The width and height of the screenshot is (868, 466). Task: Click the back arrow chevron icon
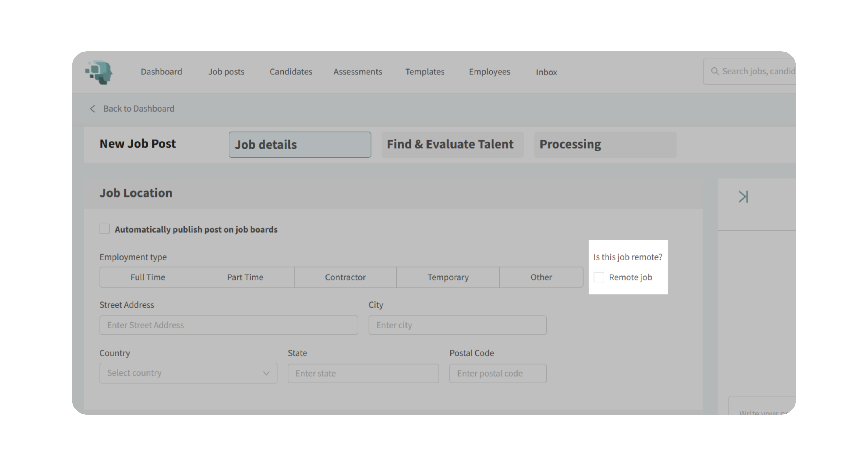tap(92, 109)
